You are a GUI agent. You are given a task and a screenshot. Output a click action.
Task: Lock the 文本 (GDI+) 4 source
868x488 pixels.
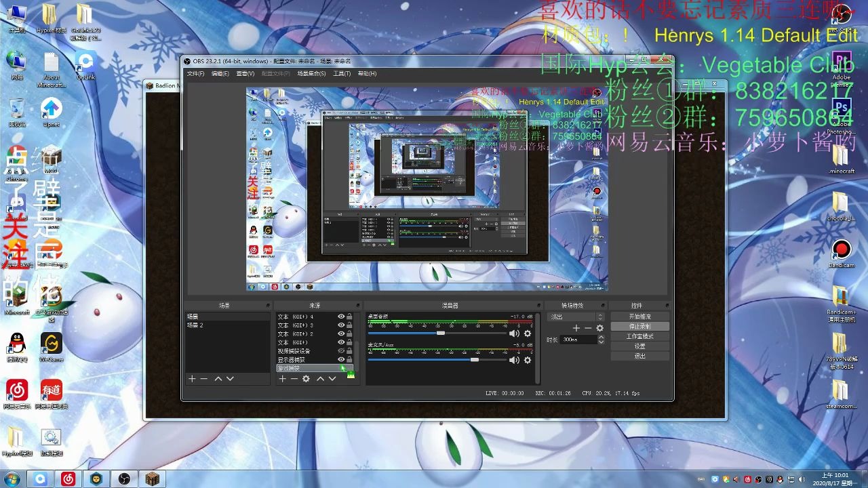(349, 317)
